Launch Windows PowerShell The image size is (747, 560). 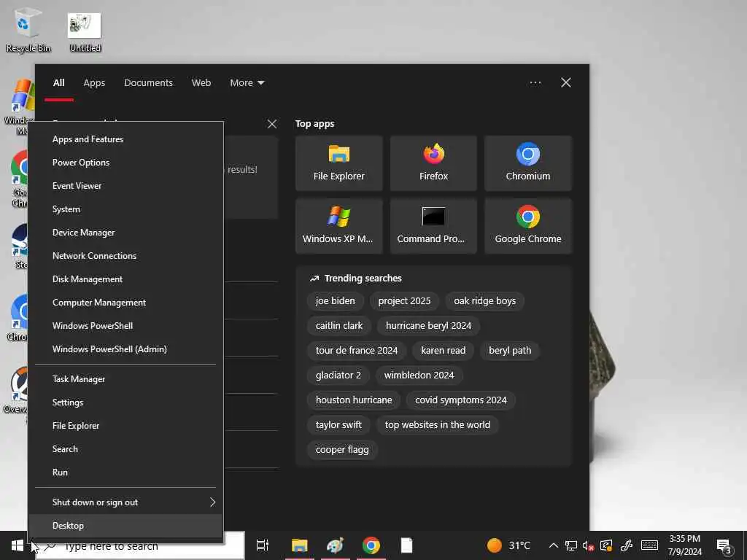coord(125,326)
